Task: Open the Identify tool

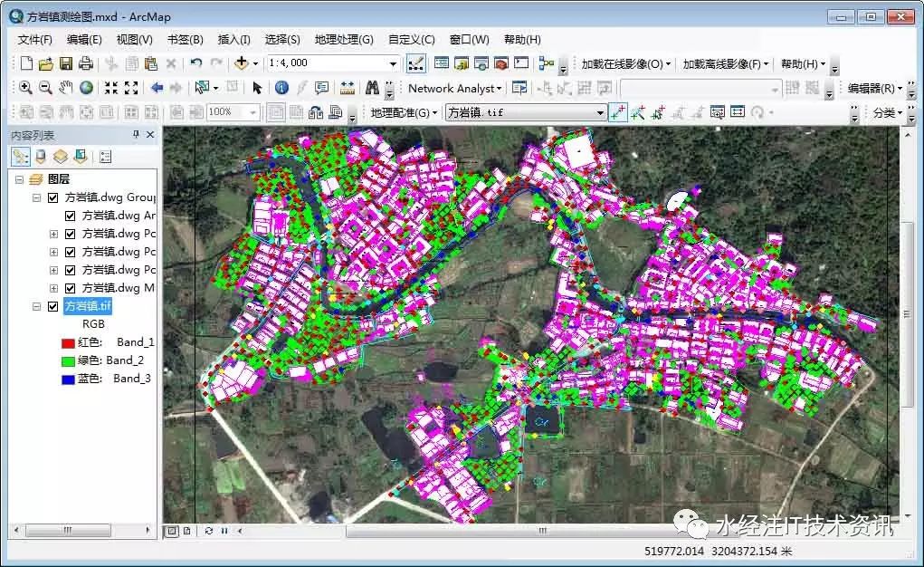Action: [x=283, y=87]
